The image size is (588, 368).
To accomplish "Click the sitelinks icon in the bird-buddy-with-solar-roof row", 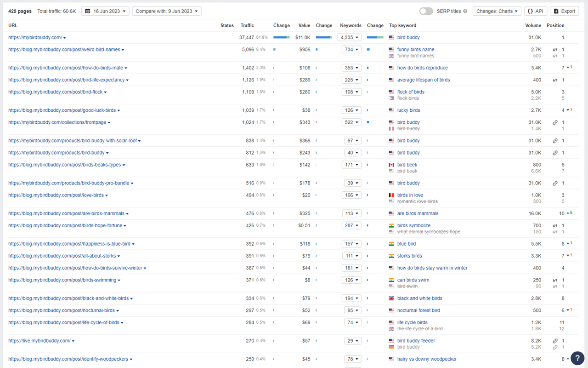I will click(555, 141).
